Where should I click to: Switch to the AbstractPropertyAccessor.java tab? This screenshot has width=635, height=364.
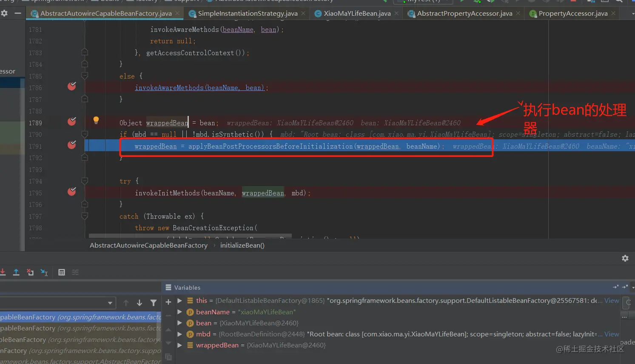(x=464, y=14)
